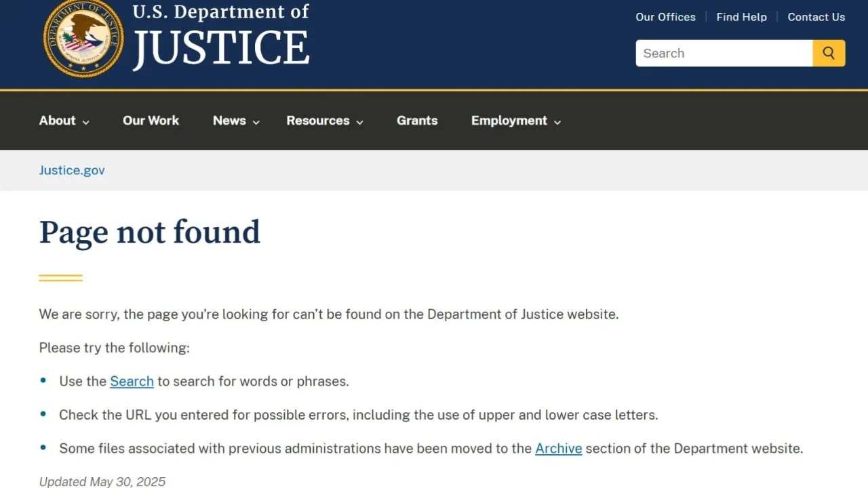Click the U.S. Department of Justice title text
The width and height of the screenshot is (868, 488).
(x=221, y=37)
